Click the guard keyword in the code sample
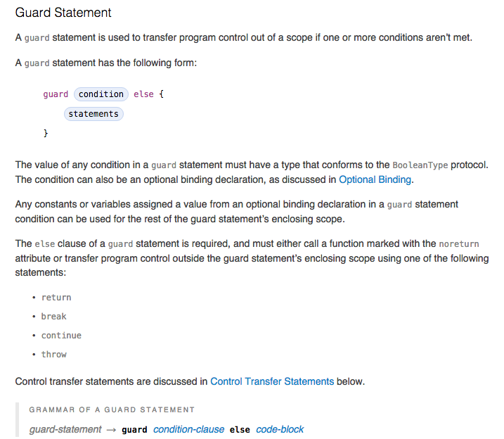Image resolution: width=504 pixels, height=439 pixels. click(x=56, y=94)
